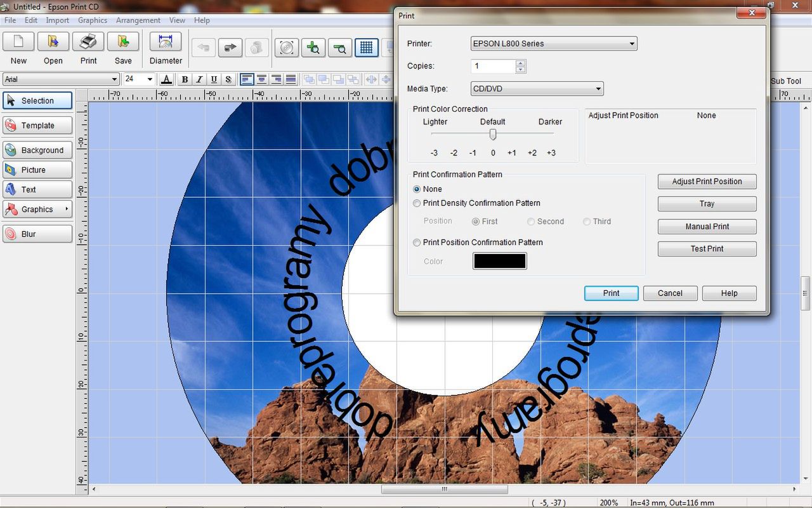
Task: Click the Help button in the Print dialog
Action: pyautogui.click(x=729, y=293)
